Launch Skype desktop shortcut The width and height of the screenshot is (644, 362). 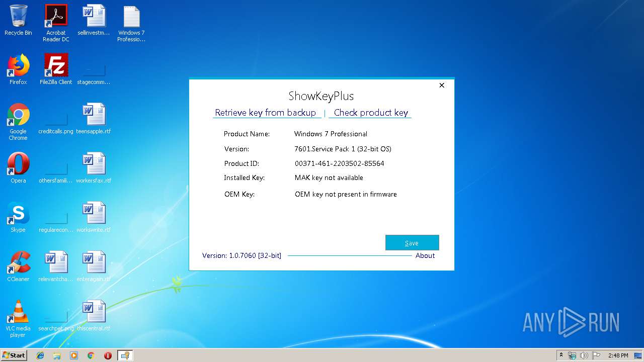point(18,218)
